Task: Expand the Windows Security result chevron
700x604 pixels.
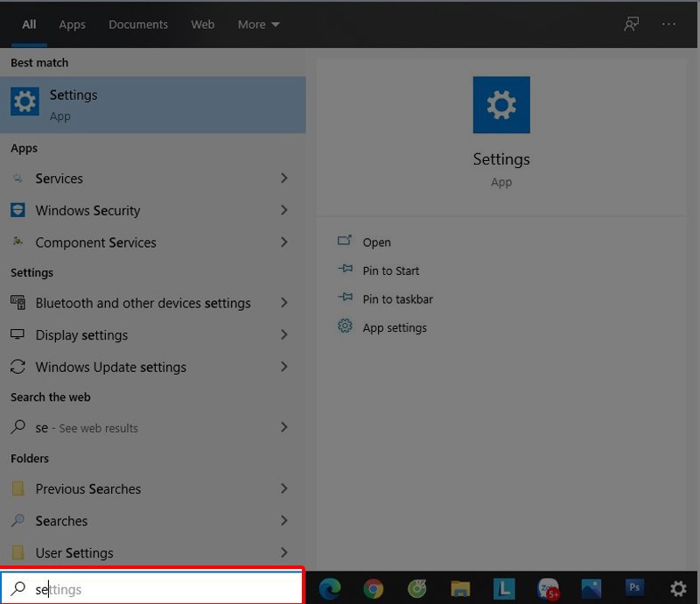Action: pos(283,210)
